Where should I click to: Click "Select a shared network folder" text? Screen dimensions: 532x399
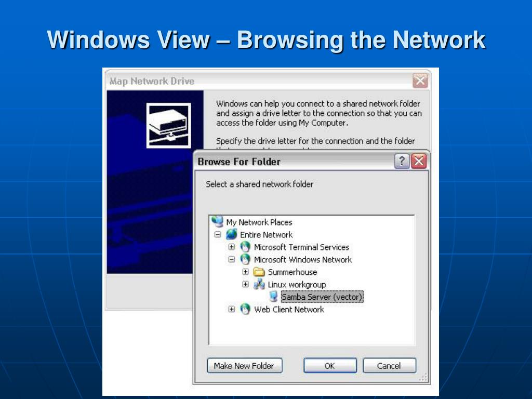click(260, 184)
